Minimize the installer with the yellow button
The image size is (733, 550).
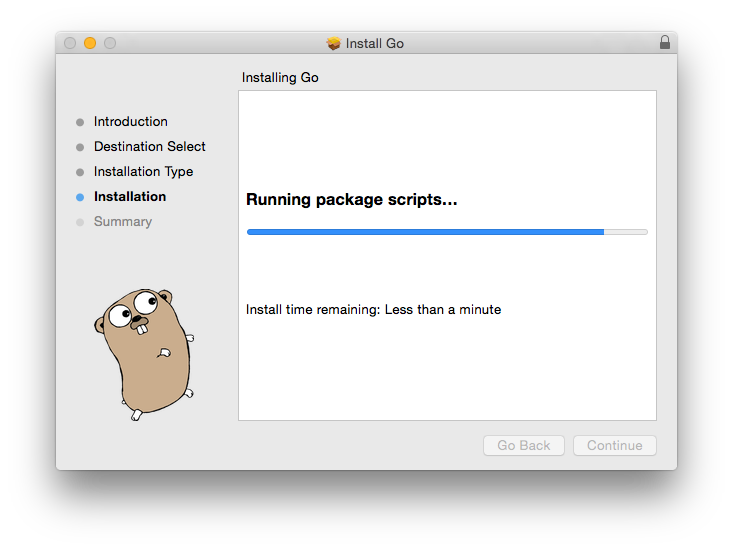click(90, 43)
